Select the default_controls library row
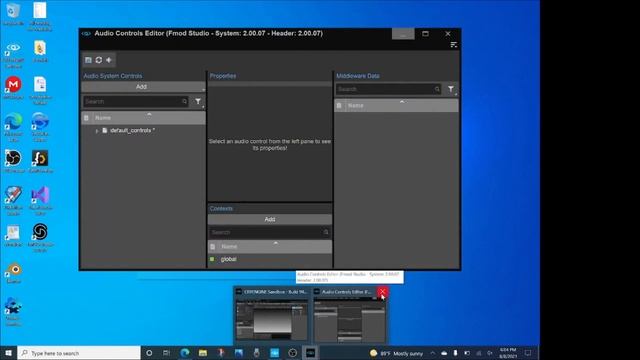The width and height of the screenshot is (640, 360). click(143, 131)
